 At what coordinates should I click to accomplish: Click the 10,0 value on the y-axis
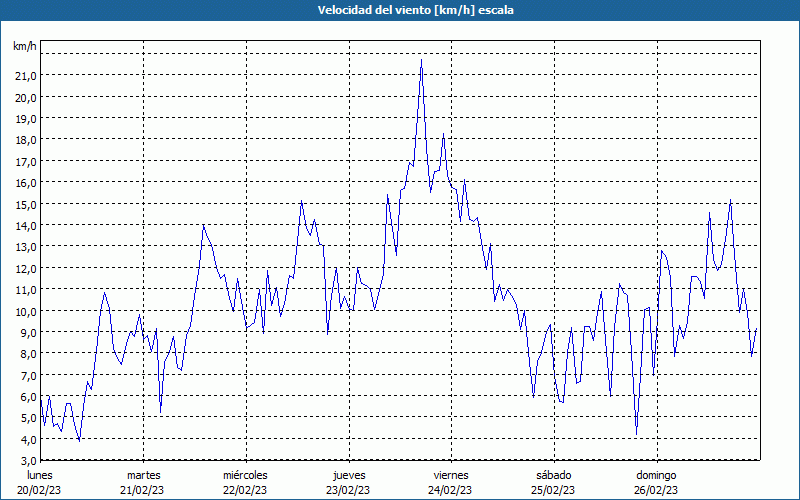click(26, 312)
